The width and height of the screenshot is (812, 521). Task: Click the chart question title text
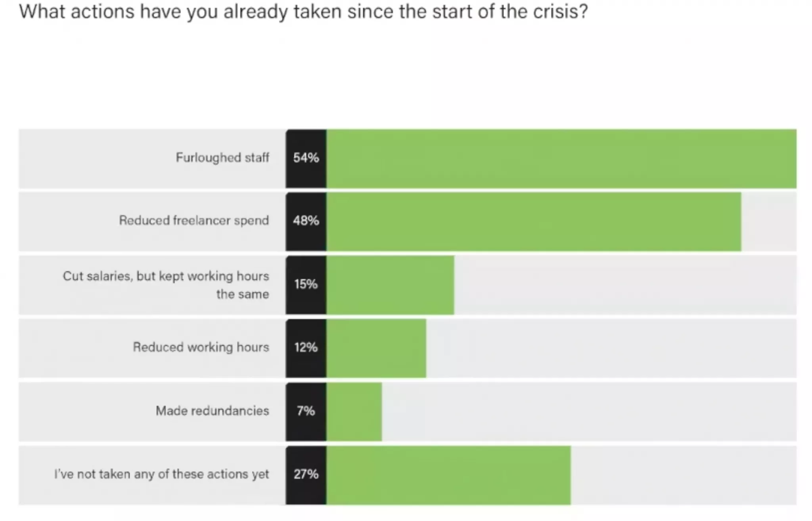click(303, 12)
